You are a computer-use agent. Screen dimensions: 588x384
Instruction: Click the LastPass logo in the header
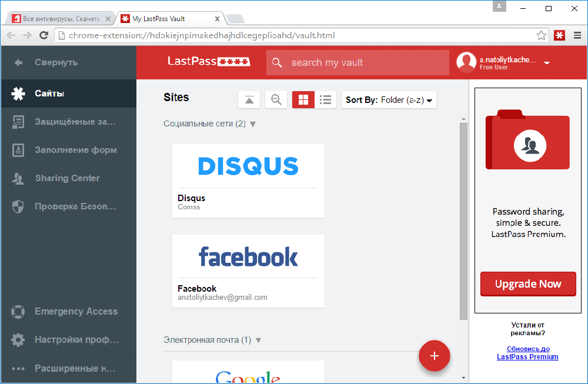pos(209,61)
